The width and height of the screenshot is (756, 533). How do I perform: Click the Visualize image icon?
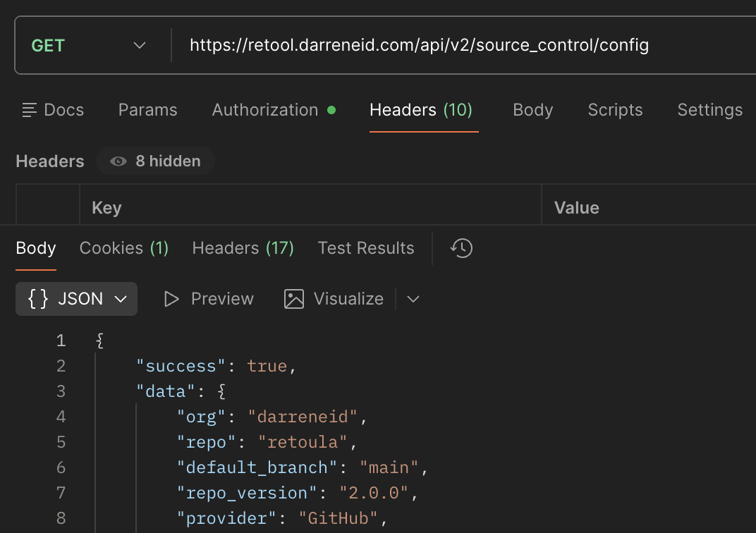(293, 299)
